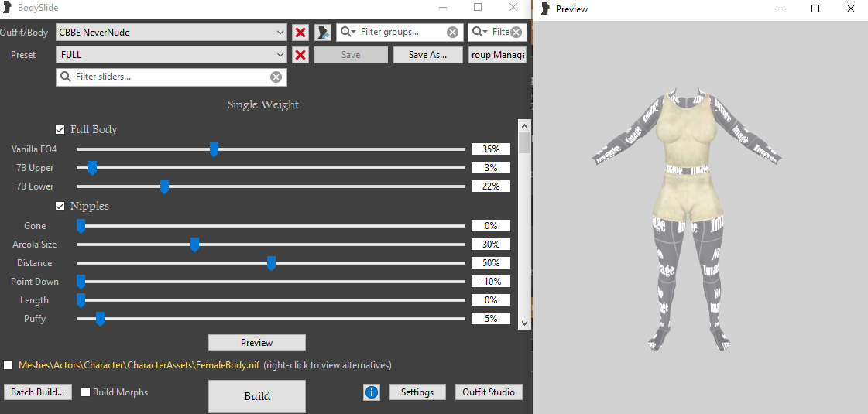Click the greyed-out Save preset button
868x414 pixels.
click(351, 55)
